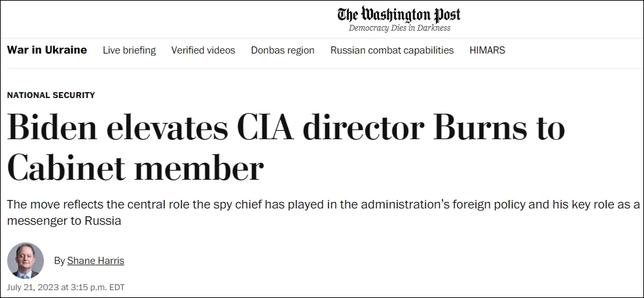
Task: Select the HIMARS topic link
Action: tap(487, 50)
